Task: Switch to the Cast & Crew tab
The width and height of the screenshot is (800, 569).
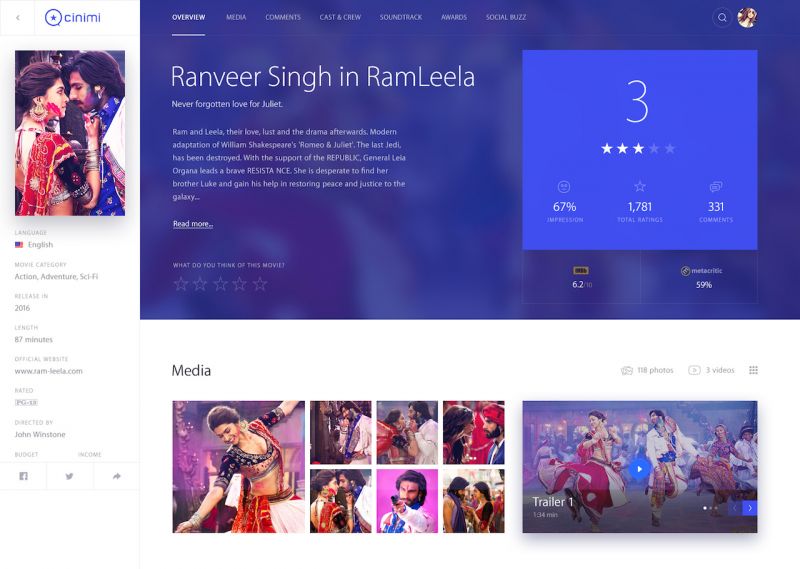Action: tap(340, 17)
